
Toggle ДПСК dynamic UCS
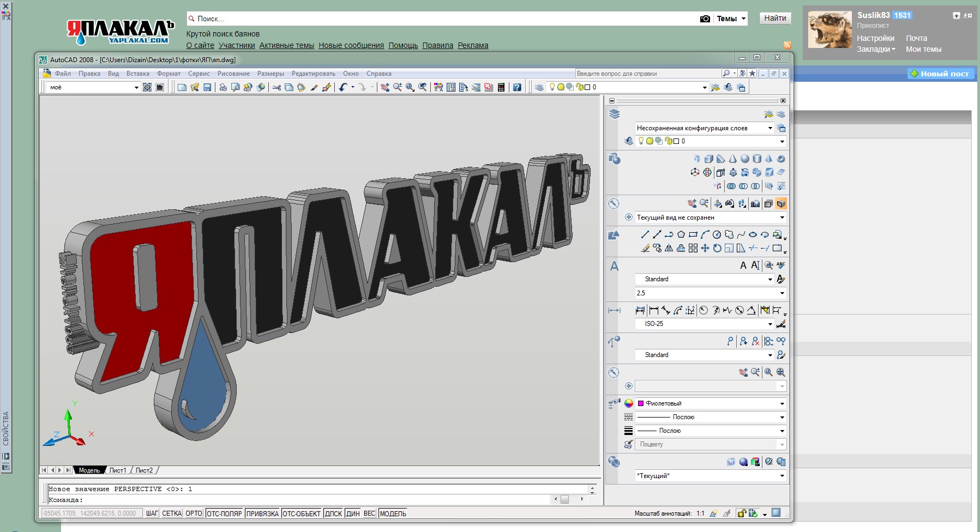333,513
